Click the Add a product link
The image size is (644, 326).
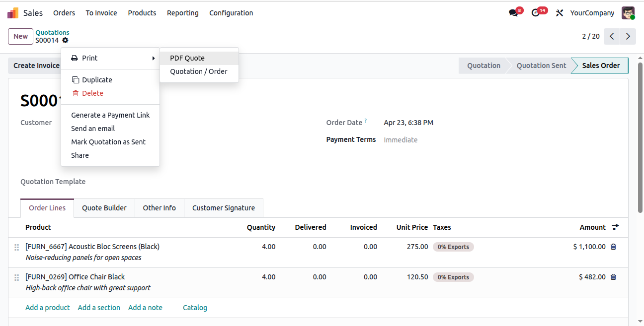click(x=48, y=308)
